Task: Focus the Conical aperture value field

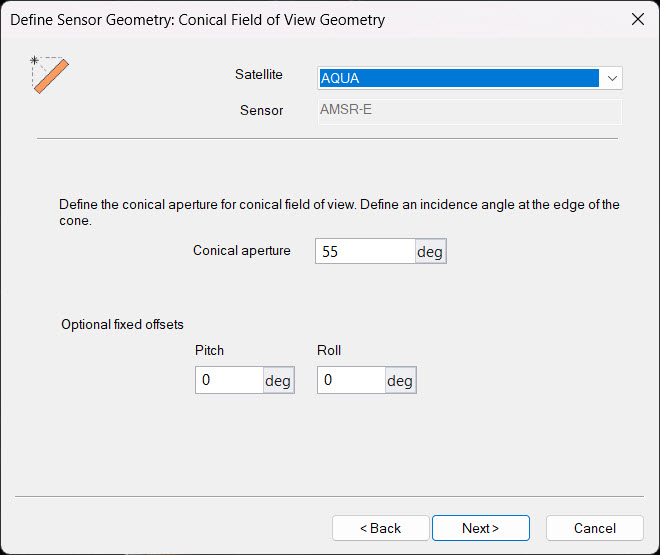Action: tap(365, 251)
